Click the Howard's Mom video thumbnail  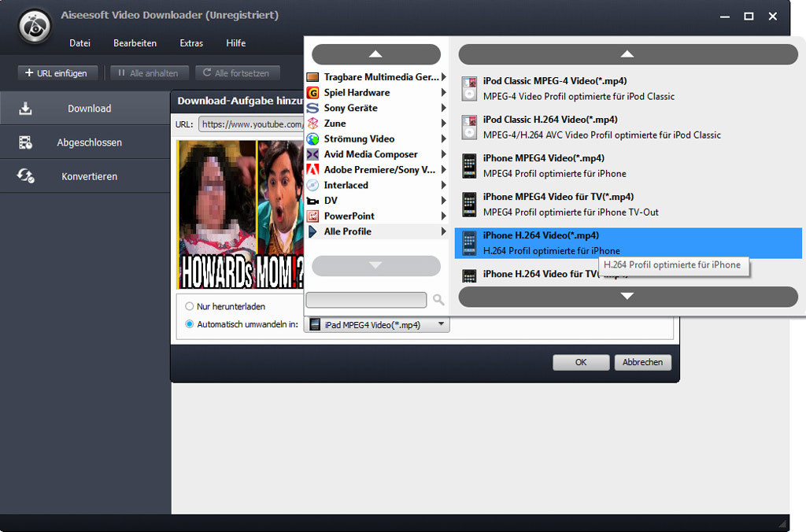pyautogui.click(x=241, y=214)
